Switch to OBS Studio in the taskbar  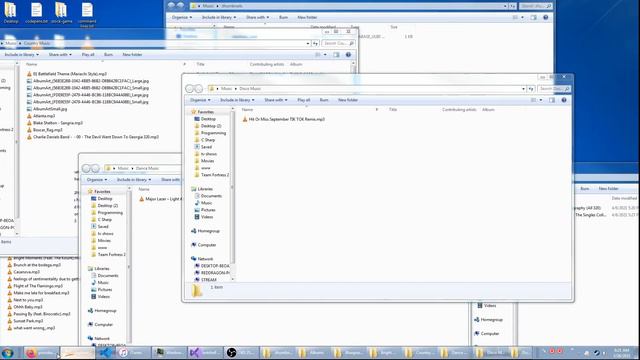coord(241,353)
